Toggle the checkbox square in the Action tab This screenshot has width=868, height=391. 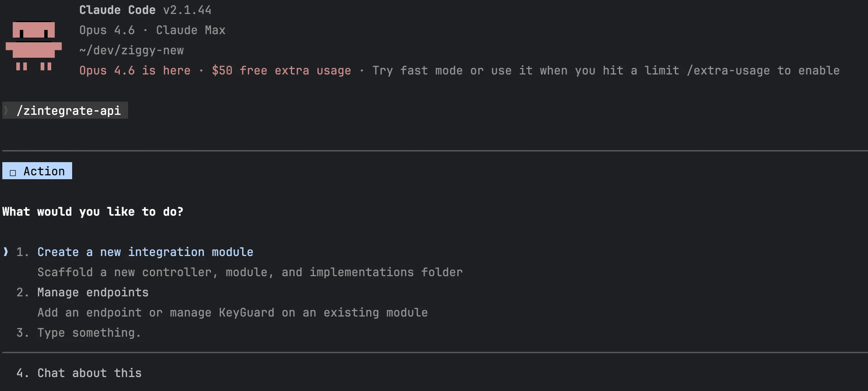coord(13,172)
